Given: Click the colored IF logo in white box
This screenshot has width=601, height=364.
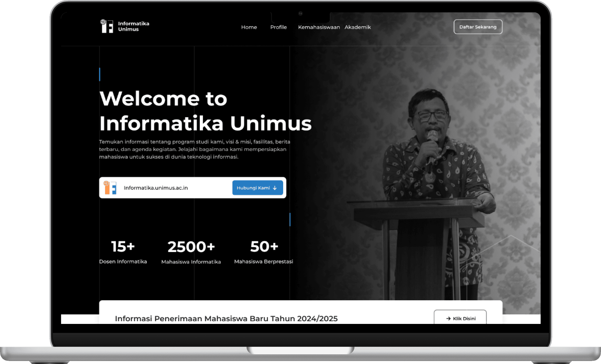Looking at the screenshot, I should tap(110, 188).
